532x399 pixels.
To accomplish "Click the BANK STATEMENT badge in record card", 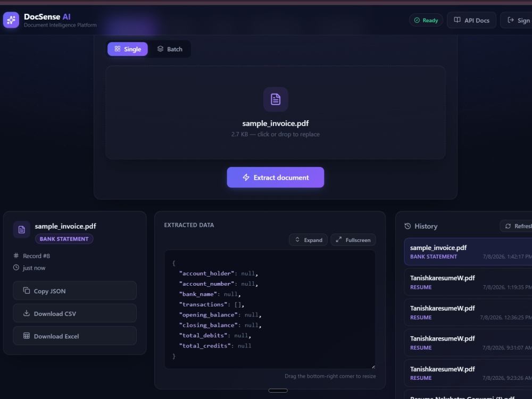I will pyautogui.click(x=64, y=239).
